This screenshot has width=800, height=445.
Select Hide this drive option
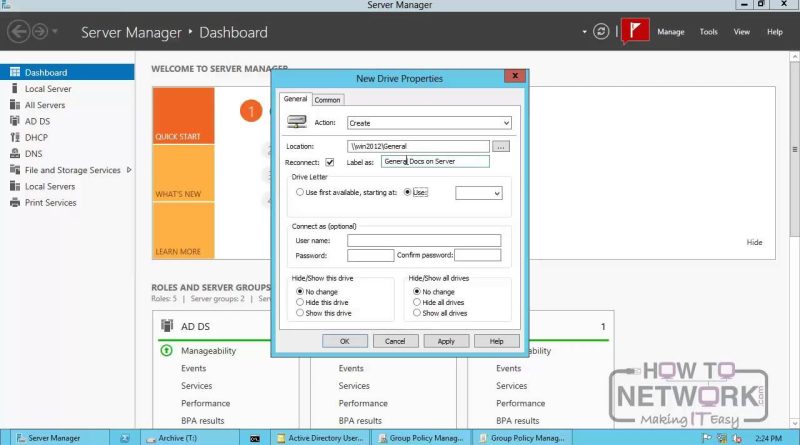(x=300, y=302)
